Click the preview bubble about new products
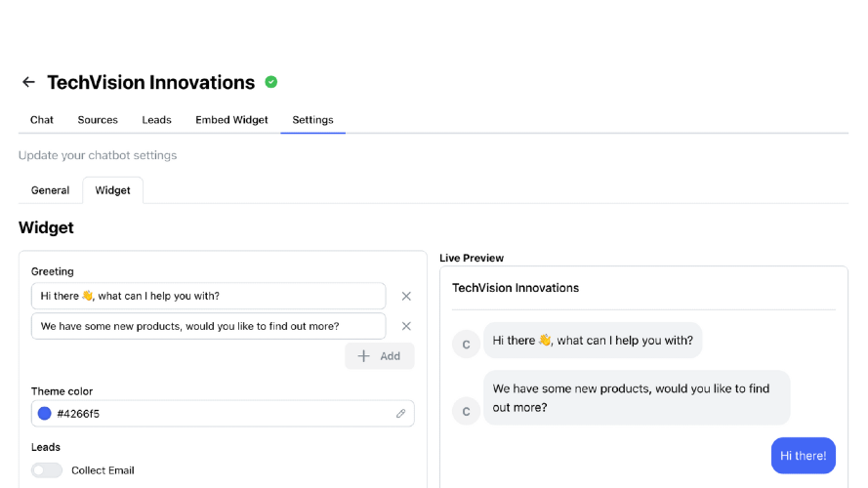 pos(637,398)
